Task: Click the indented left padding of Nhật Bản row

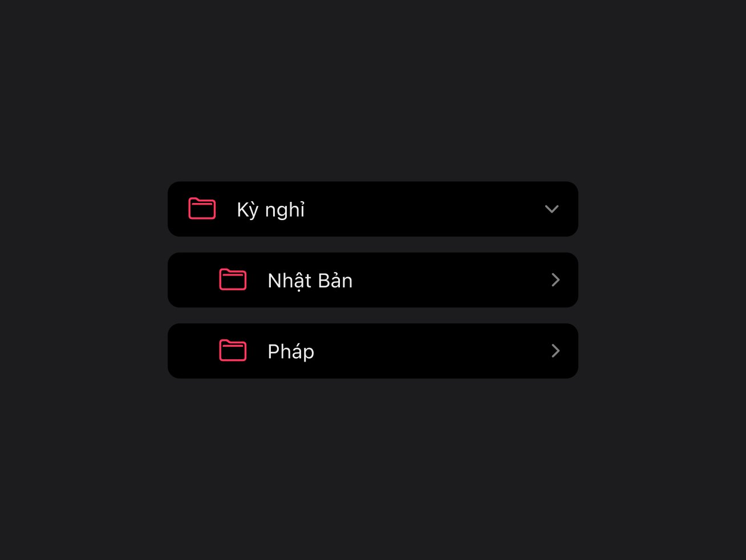Action: [193, 280]
